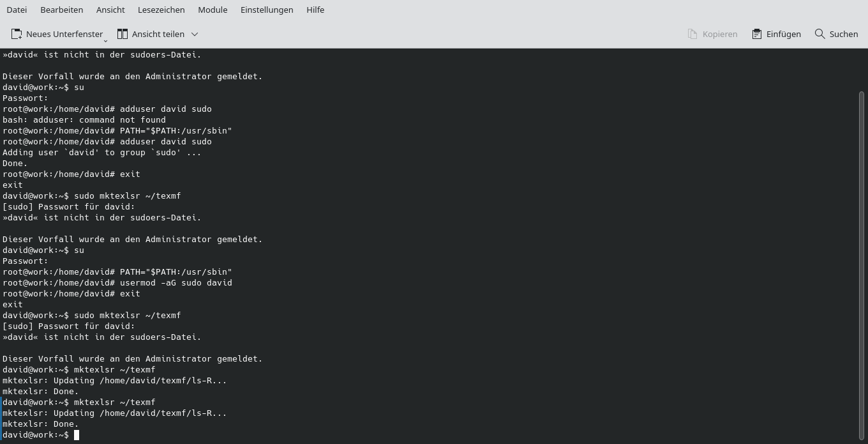Open the Hilfe menu
Image resolution: width=868 pixels, height=444 pixels.
click(315, 10)
